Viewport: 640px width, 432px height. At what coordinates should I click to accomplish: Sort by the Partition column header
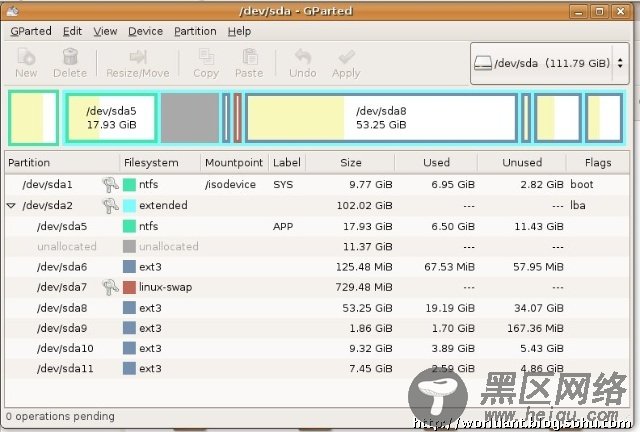62,163
